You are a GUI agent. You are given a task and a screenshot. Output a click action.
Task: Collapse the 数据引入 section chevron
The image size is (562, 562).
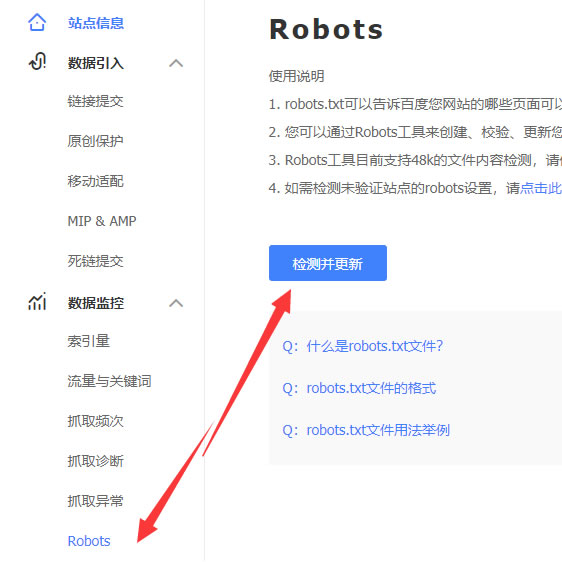[x=176, y=63]
